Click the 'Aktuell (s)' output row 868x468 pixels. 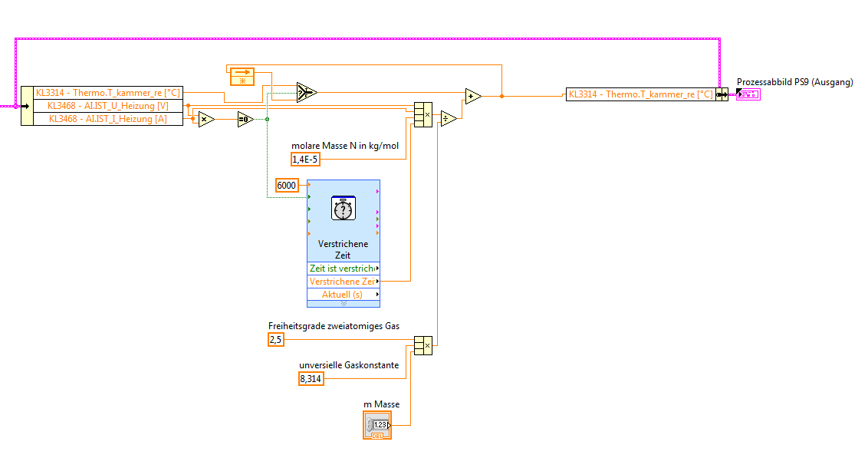[x=344, y=294]
